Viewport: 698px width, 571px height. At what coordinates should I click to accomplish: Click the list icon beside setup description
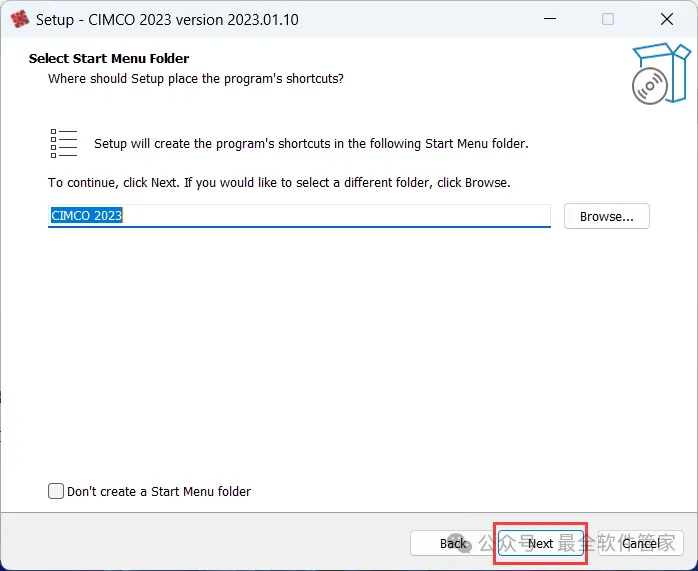click(64, 143)
